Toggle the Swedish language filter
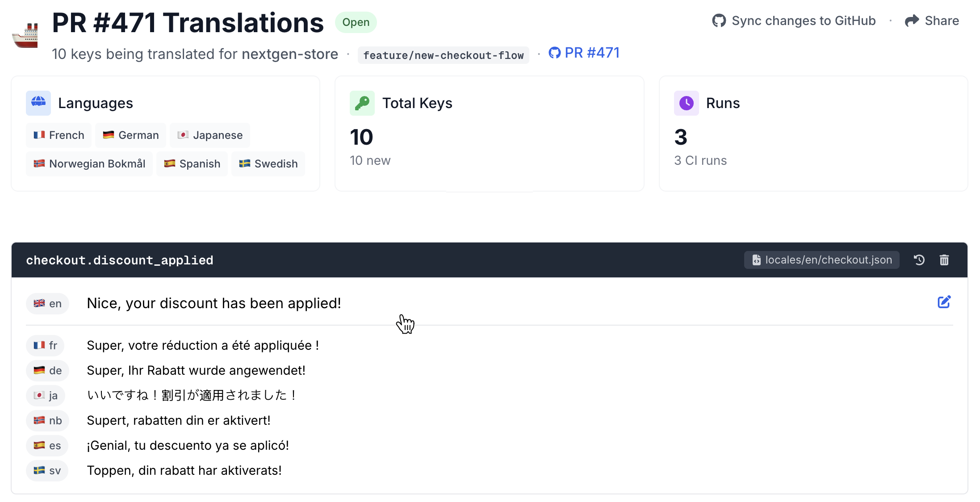 (268, 163)
